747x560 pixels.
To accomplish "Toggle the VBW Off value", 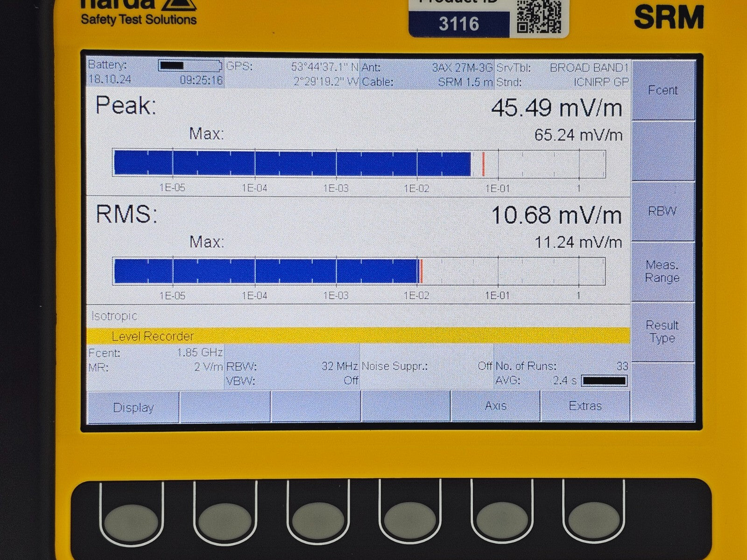I will [351, 381].
